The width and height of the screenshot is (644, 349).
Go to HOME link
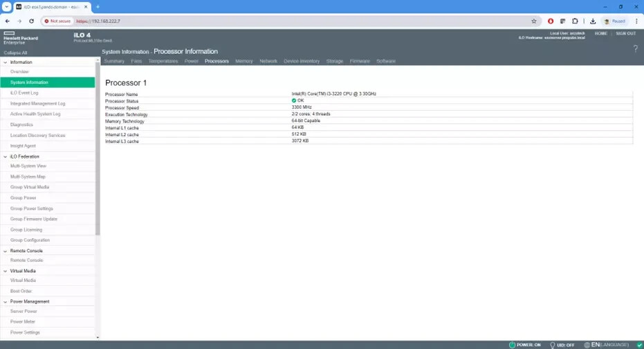pyautogui.click(x=601, y=33)
